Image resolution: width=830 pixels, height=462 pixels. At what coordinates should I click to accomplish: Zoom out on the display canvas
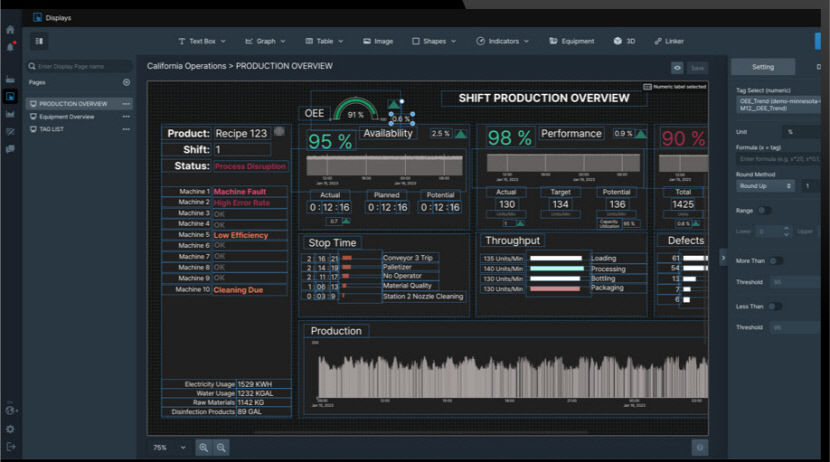(221, 448)
